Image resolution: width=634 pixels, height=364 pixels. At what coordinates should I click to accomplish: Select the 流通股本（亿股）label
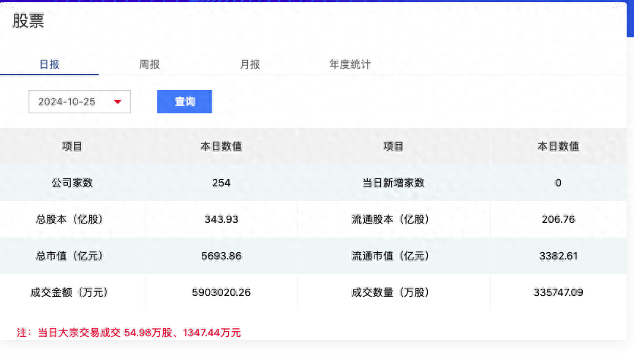(390, 219)
